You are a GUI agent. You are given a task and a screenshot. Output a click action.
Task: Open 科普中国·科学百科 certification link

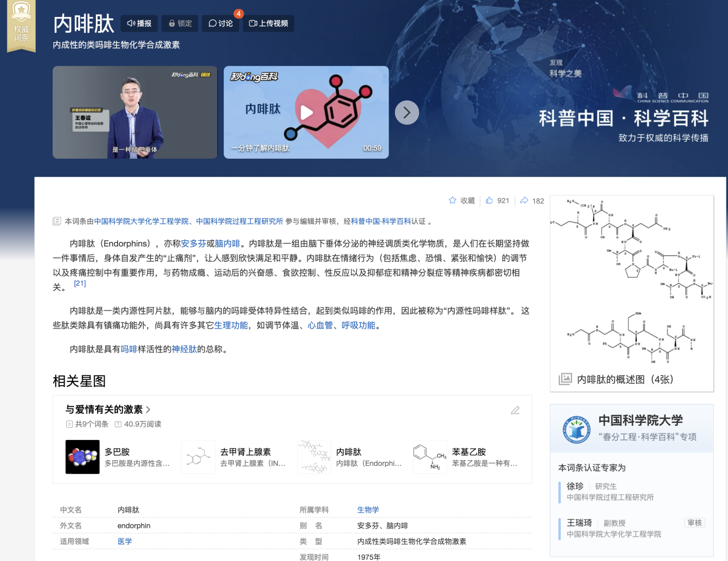point(381,221)
